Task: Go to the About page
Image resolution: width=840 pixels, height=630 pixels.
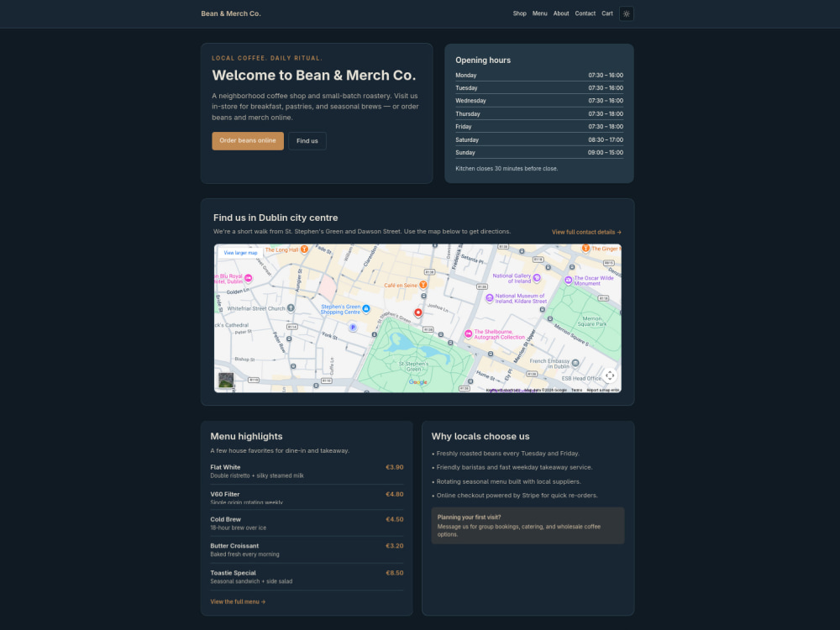Action: click(561, 14)
